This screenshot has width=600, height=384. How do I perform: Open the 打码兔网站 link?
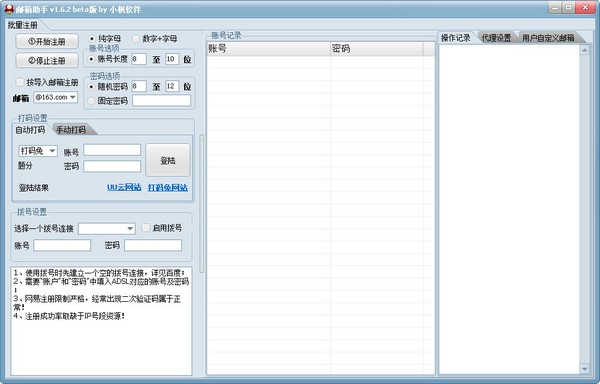click(x=168, y=187)
